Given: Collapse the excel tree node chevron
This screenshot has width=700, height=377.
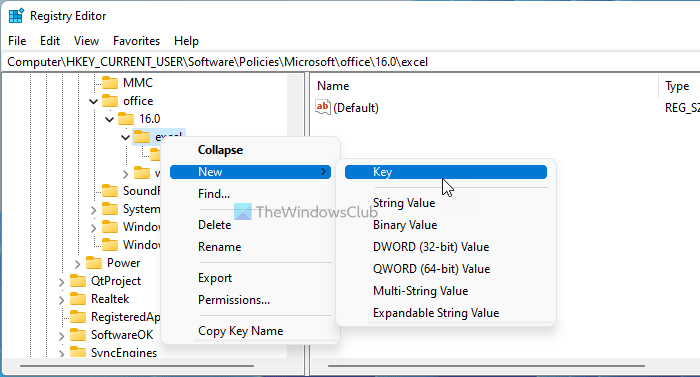Looking at the screenshot, I should [125, 137].
